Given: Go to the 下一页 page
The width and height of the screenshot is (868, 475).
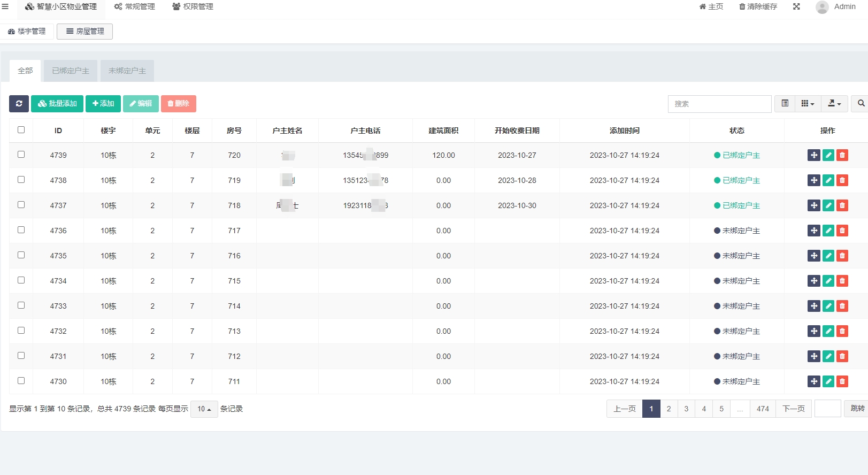Looking at the screenshot, I should (793, 409).
